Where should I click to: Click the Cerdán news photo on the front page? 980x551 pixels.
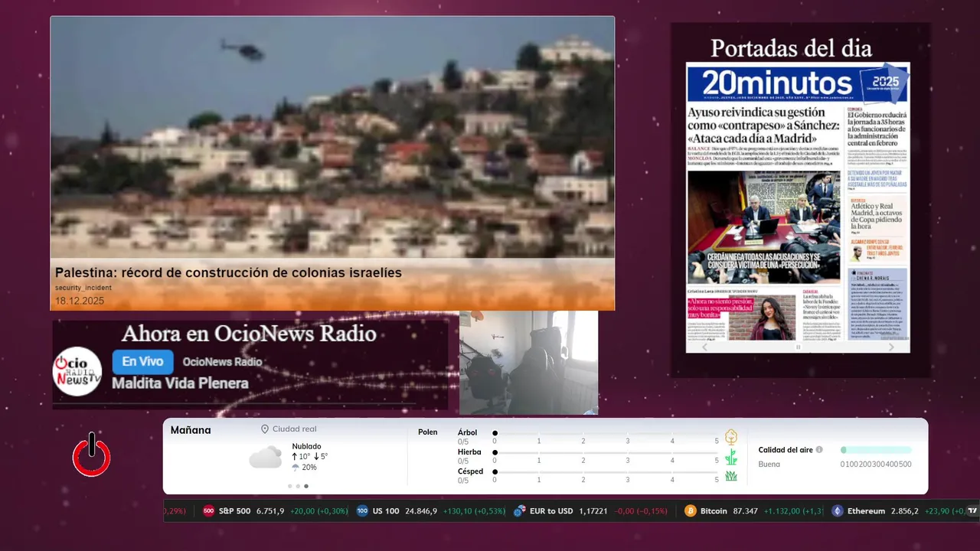(x=763, y=227)
